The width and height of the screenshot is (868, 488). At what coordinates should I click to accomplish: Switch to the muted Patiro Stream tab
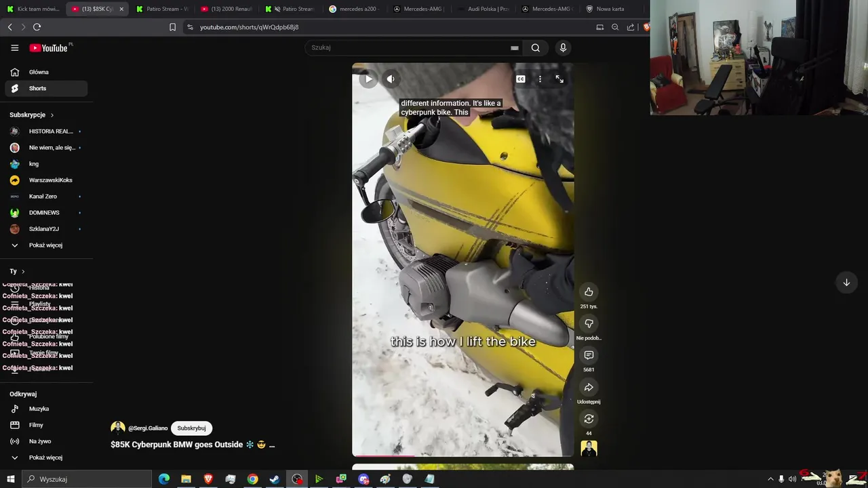[x=290, y=9]
